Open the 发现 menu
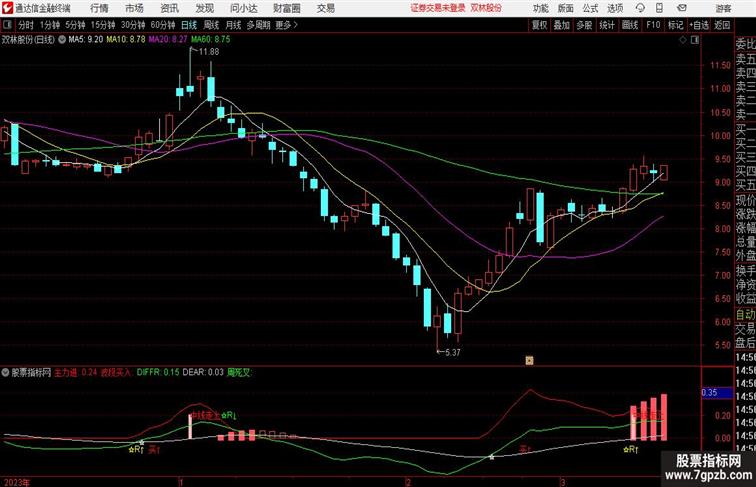 pyautogui.click(x=204, y=8)
